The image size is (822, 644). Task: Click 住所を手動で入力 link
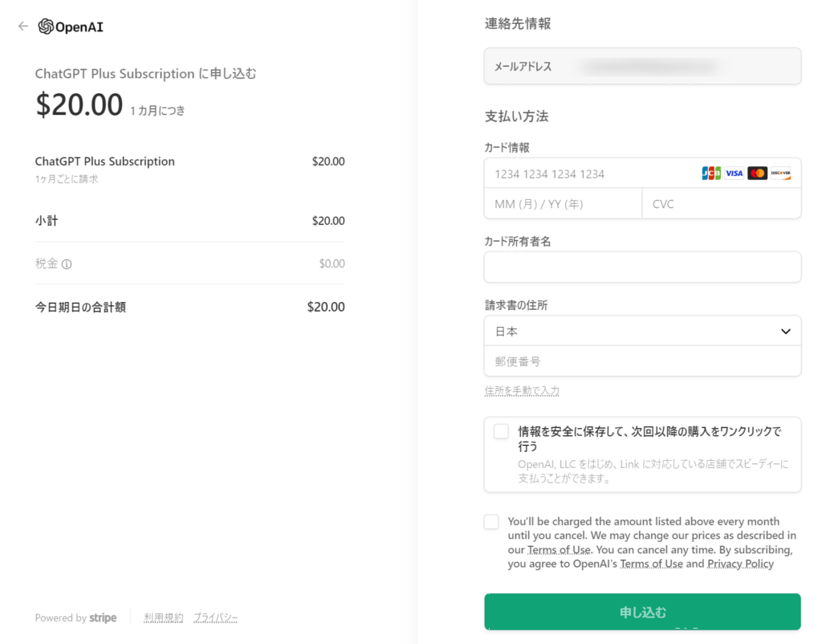point(522,391)
